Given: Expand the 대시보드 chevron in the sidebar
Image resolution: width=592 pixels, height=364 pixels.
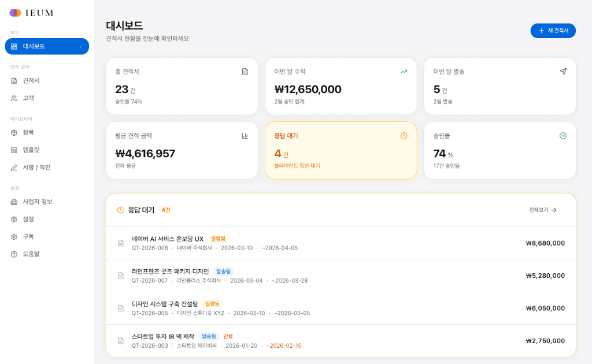Looking at the screenshot, I should coord(82,46).
